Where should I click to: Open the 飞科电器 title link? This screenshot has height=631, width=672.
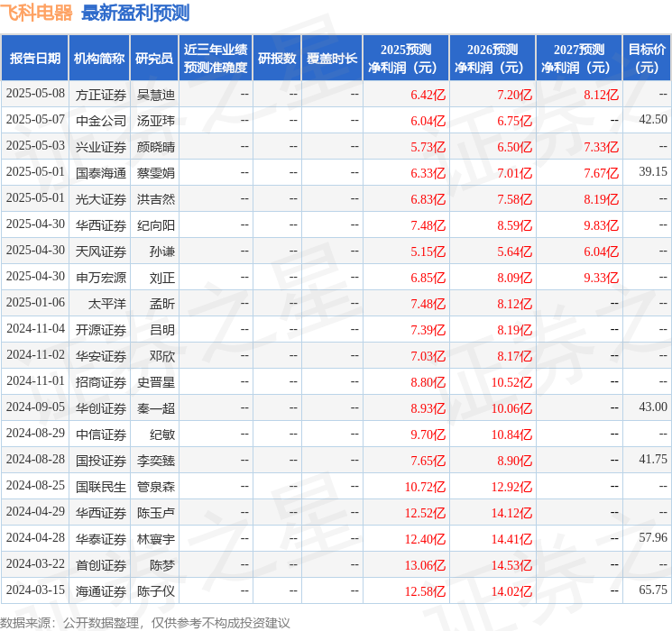(36, 13)
